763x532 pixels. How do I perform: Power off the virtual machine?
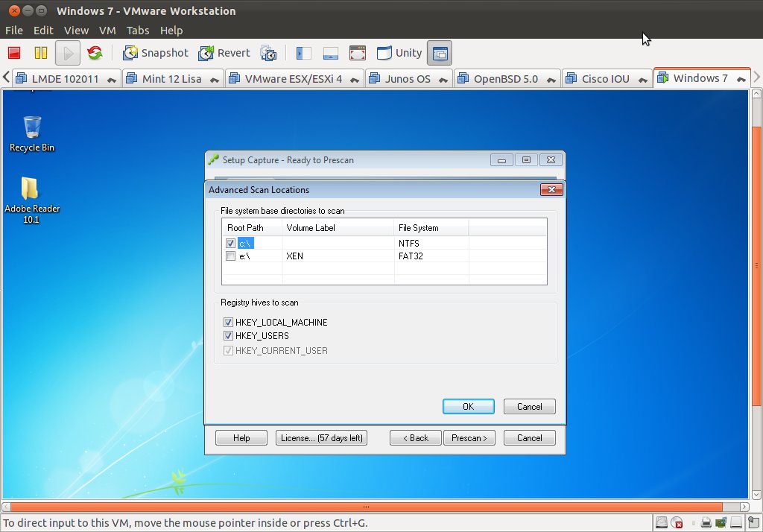[x=13, y=53]
